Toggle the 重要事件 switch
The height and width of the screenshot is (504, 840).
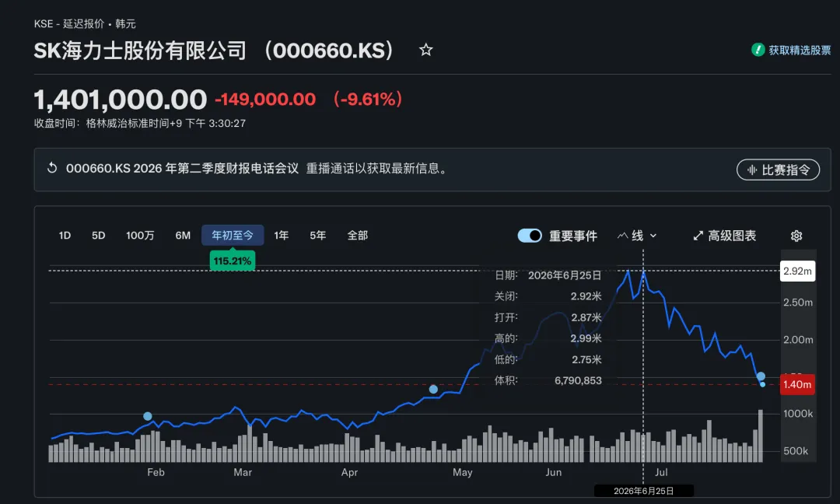[x=530, y=236]
